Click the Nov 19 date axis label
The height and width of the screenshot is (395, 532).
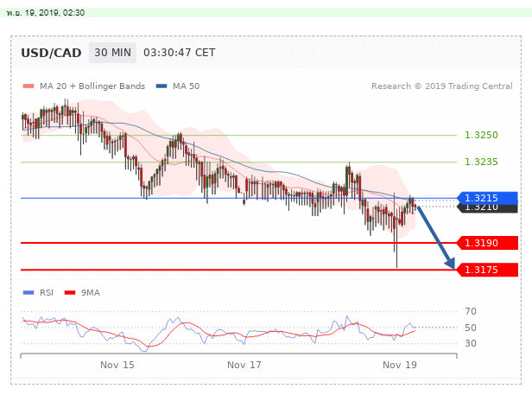pyautogui.click(x=400, y=365)
